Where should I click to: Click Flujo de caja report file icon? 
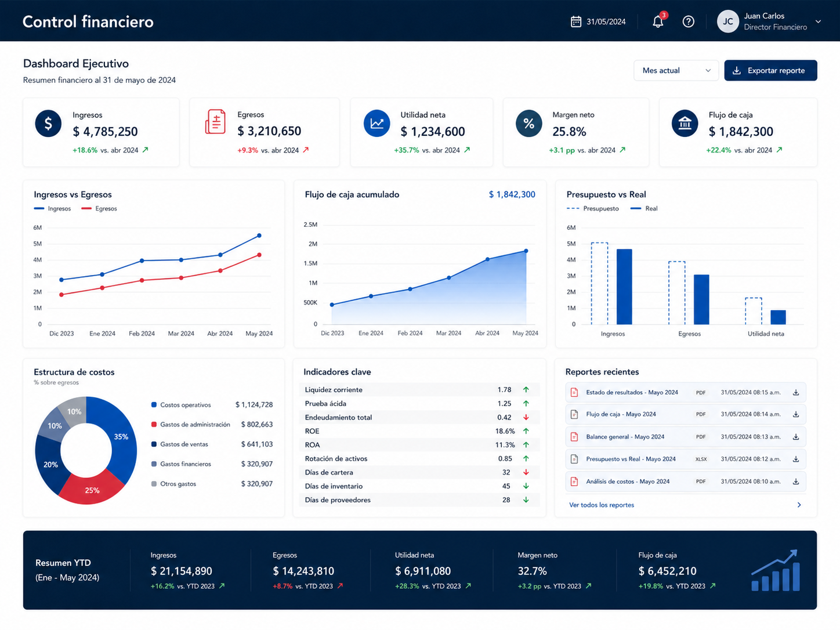pyautogui.click(x=574, y=414)
